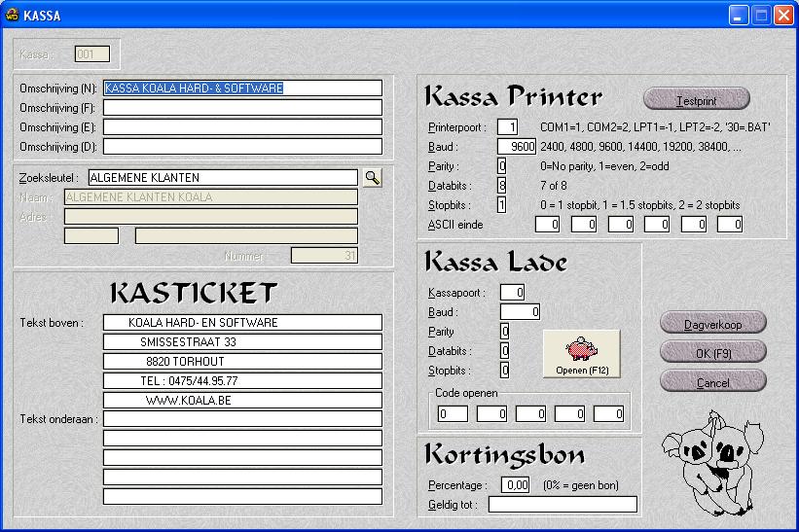Edit ticket line WWW.KOALA.BE
799x532 pixels.
[x=242, y=400]
